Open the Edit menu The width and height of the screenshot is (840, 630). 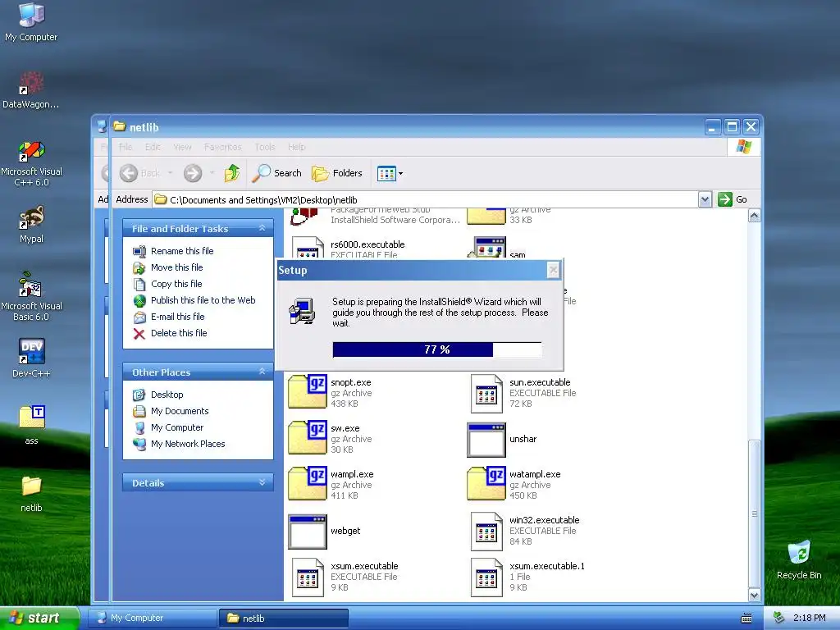[153, 147]
